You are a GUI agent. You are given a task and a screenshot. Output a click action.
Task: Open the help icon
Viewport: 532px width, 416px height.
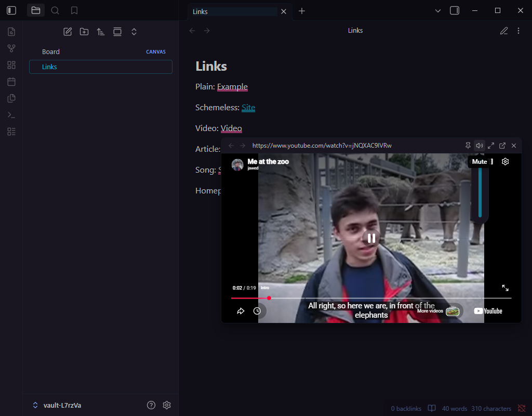pos(151,405)
